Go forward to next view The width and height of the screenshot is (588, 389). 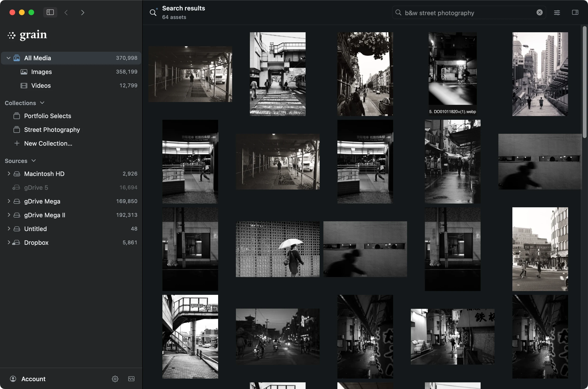point(83,12)
